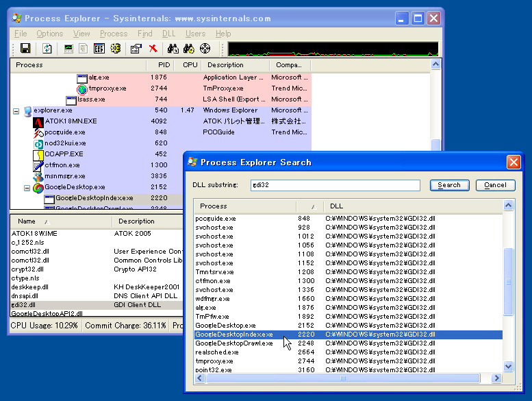This screenshot has height=401, width=532.
Task: Click main process list scroll up arrow
Action: [x=436, y=64]
